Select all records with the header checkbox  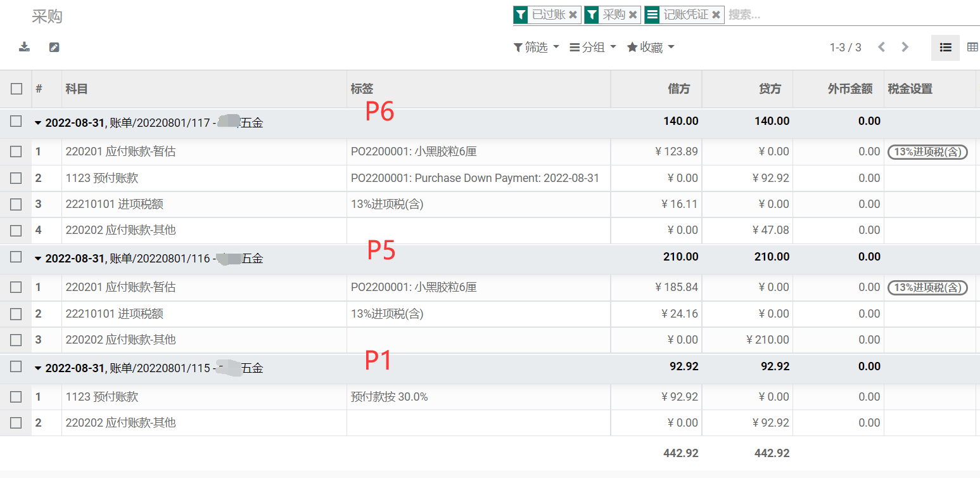pyautogui.click(x=16, y=89)
